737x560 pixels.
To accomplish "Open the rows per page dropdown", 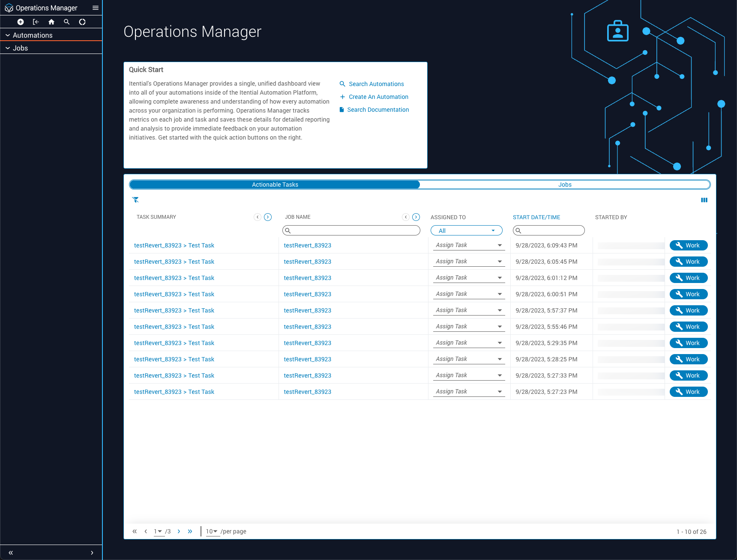I will (212, 531).
